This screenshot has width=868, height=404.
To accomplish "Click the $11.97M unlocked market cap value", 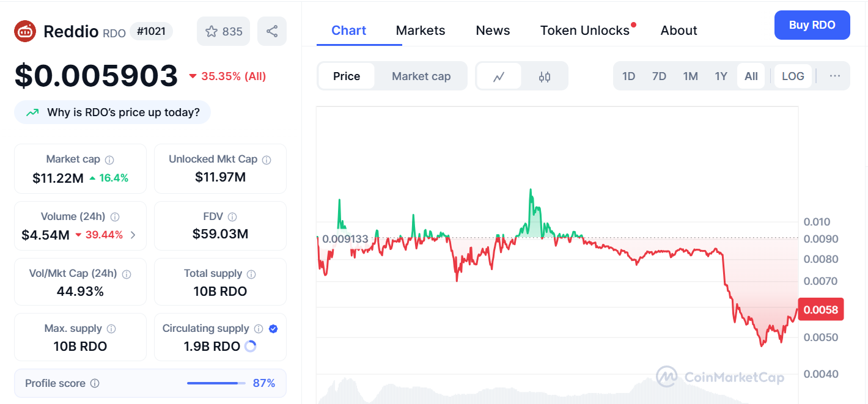I will (220, 177).
